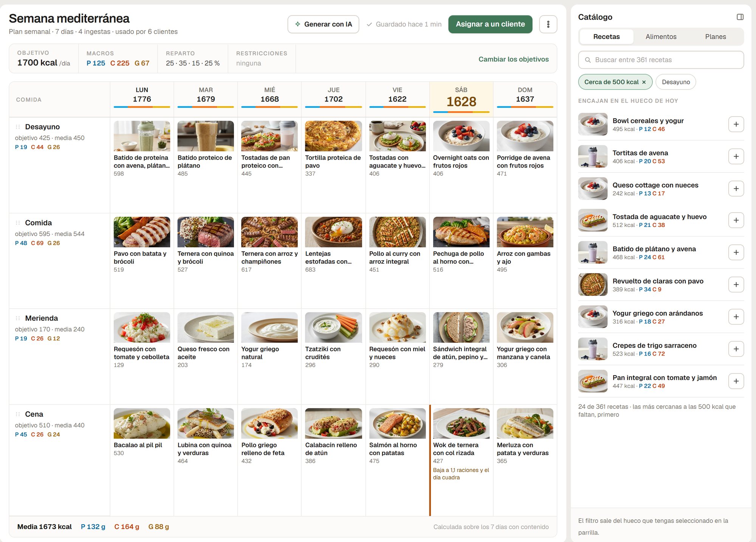Image resolution: width=756 pixels, height=542 pixels.
Task: Switch to the Alimentos tab
Action: (661, 37)
